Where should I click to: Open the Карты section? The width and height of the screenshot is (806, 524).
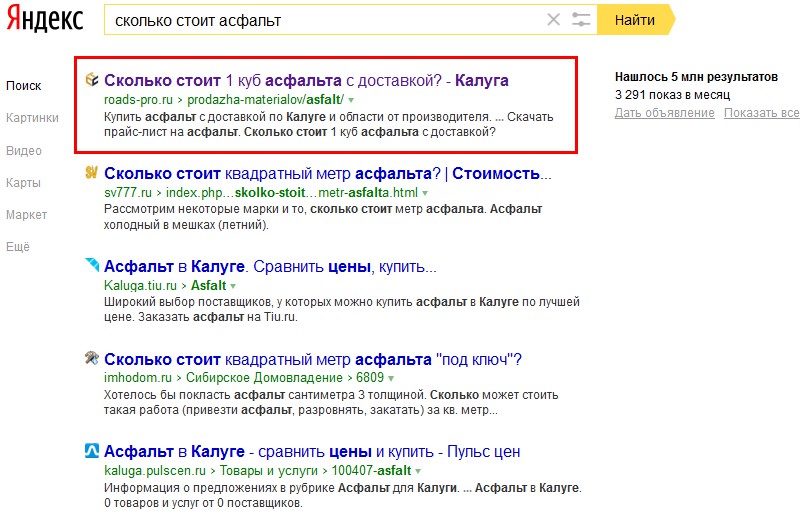click(23, 183)
